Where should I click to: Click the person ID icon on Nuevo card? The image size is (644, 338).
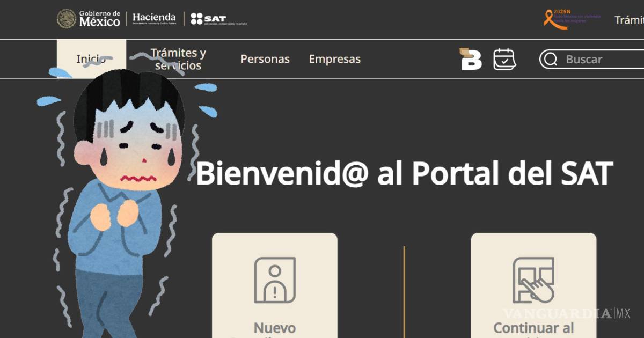pyautogui.click(x=275, y=280)
